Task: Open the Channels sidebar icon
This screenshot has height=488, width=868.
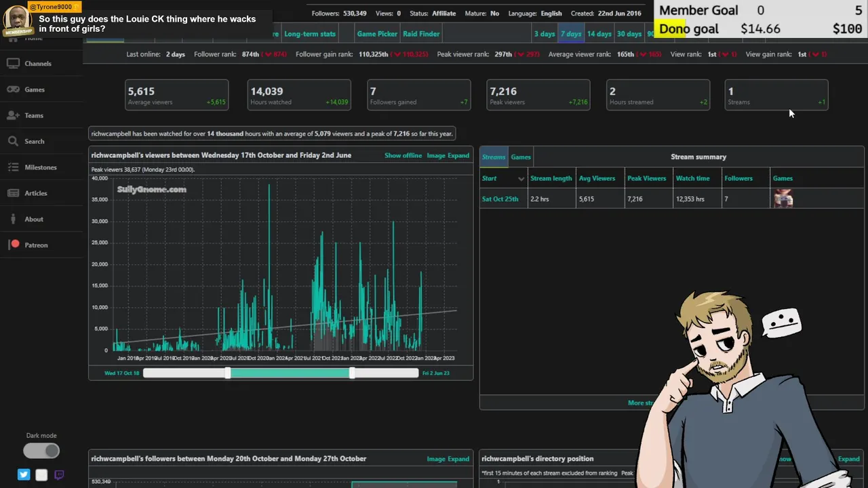Action: point(13,63)
